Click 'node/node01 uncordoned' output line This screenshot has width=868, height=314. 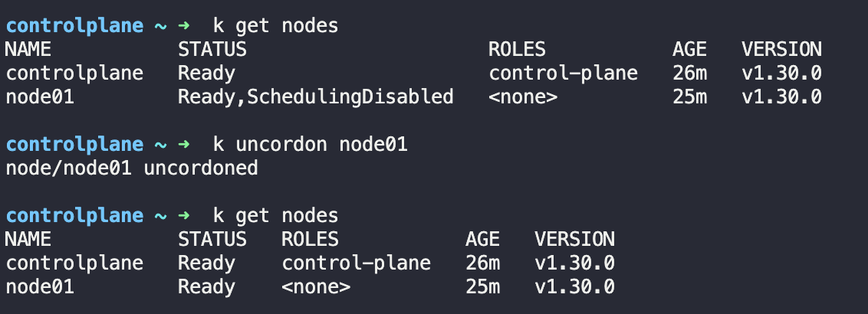pos(132,168)
